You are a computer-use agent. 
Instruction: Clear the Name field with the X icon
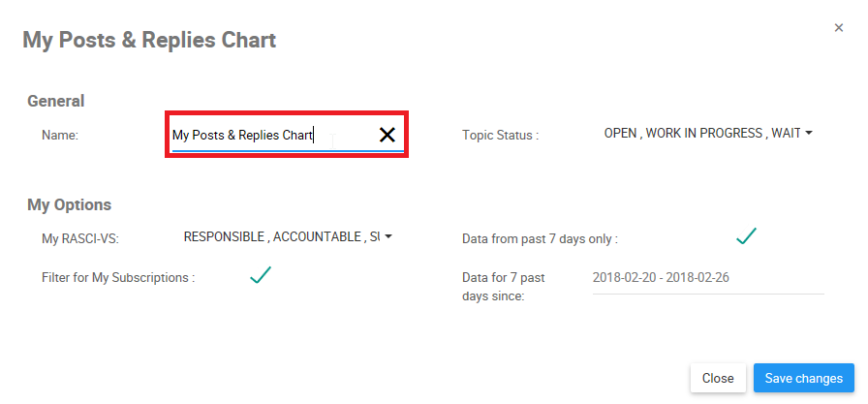click(x=387, y=136)
